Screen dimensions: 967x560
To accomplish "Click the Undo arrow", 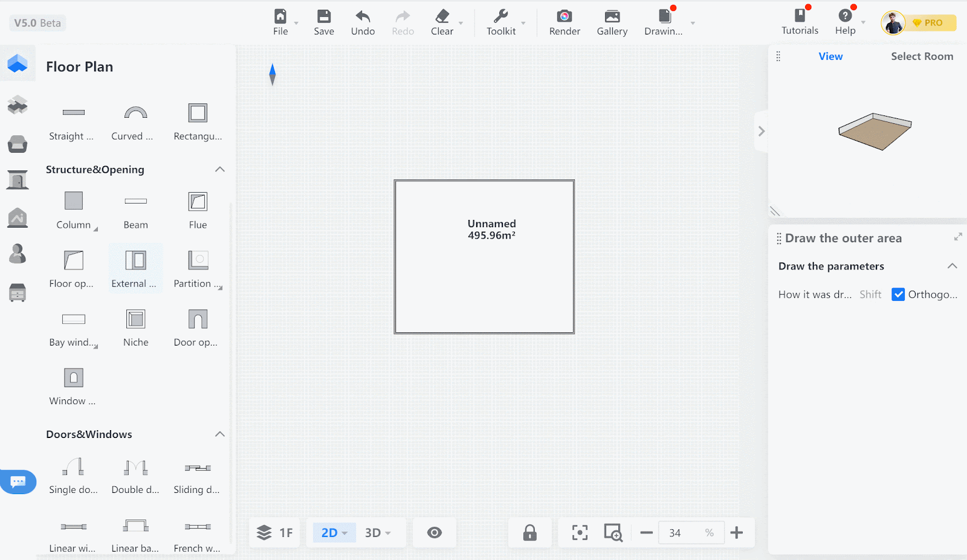I will tap(363, 16).
